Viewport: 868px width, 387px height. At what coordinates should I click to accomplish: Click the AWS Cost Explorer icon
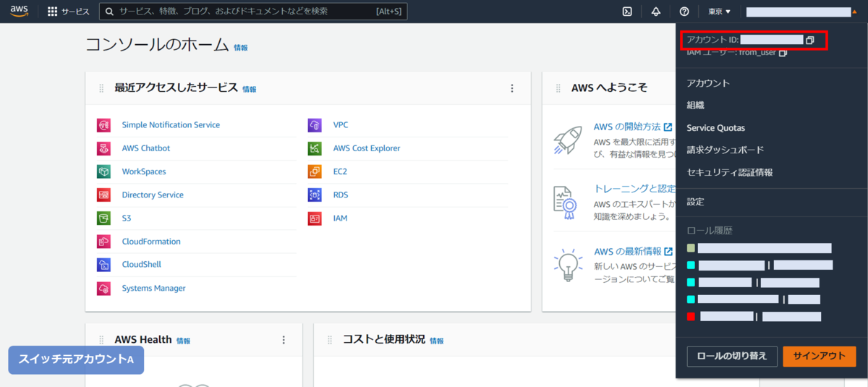(315, 148)
